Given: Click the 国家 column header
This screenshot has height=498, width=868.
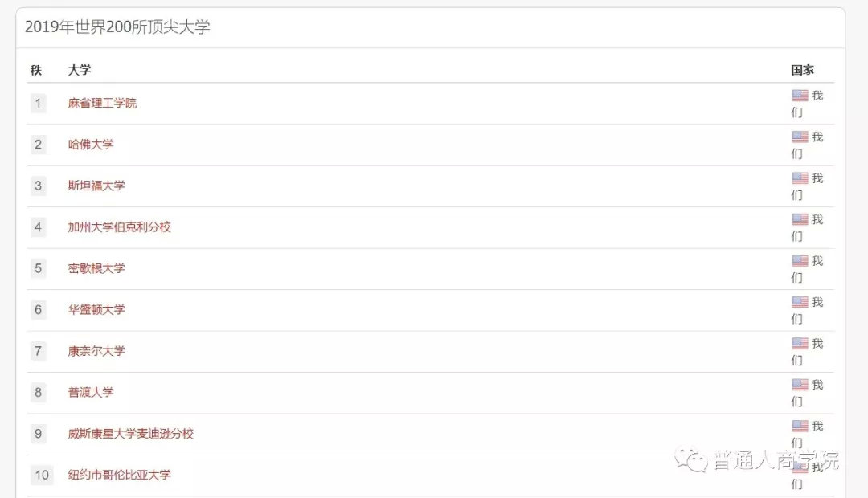Looking at the screenshot, I should pos(802,70).
